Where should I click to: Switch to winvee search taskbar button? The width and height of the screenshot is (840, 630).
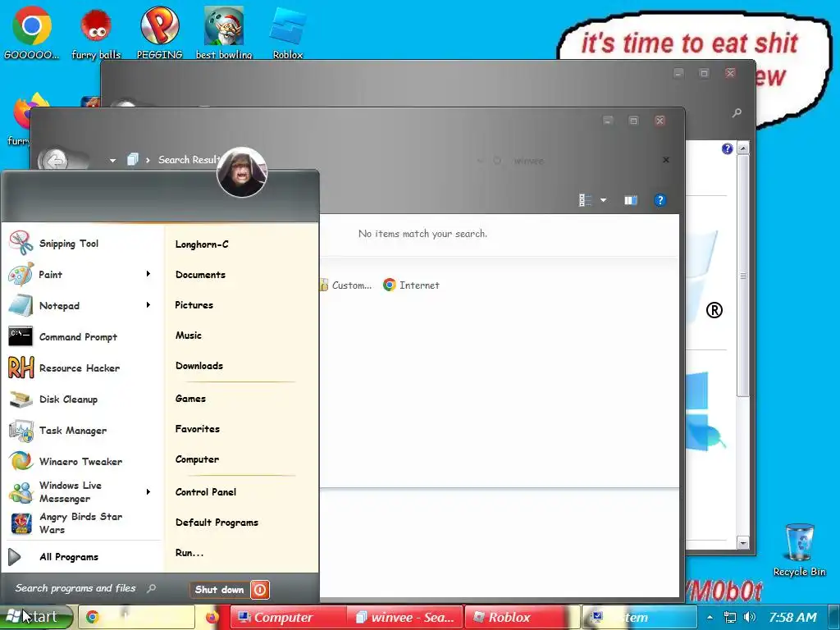point(404,617)
